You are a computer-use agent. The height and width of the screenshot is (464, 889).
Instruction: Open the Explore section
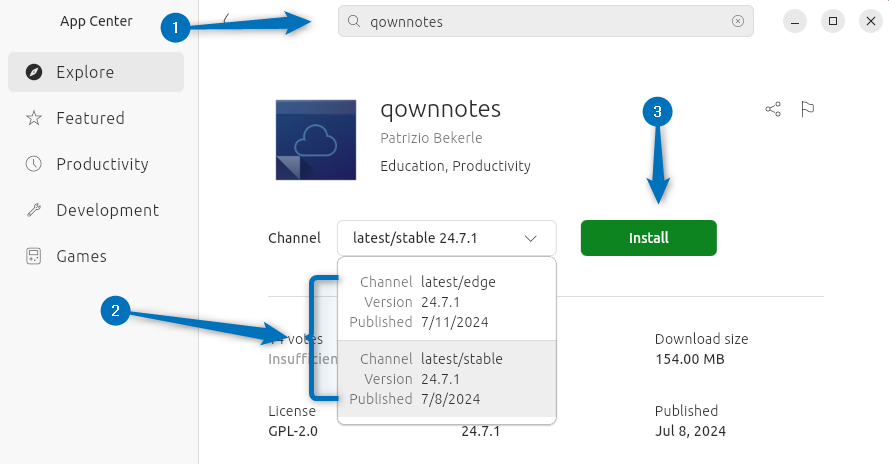tap(96, 72)
